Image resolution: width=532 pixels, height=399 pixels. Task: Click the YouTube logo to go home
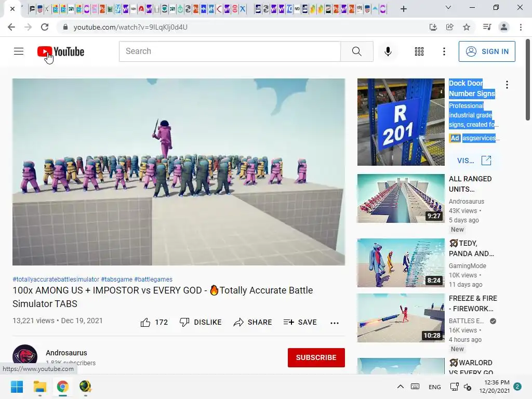[61, 51]
